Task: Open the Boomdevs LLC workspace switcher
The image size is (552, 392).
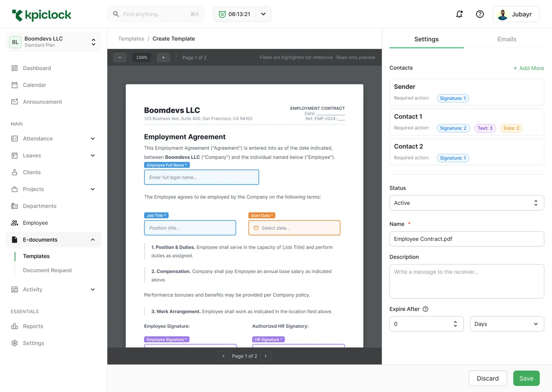Action: tap(53, 42)
